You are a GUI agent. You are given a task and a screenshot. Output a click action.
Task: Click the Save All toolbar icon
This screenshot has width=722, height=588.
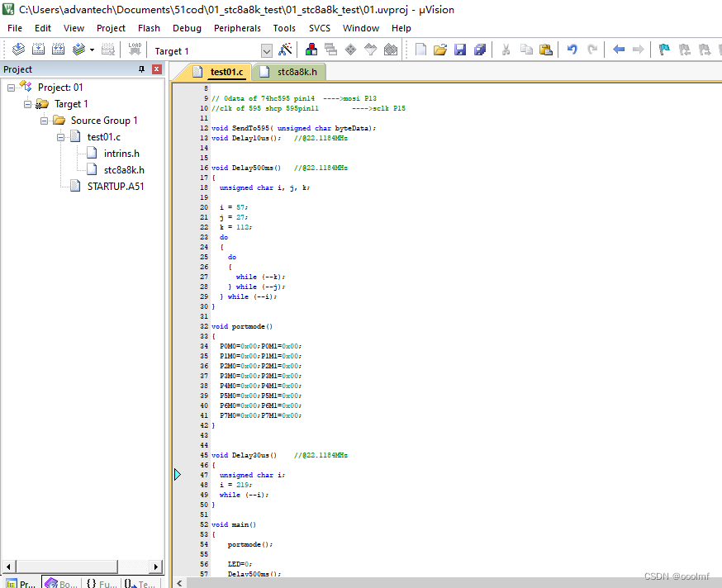(x=479, y=49)
